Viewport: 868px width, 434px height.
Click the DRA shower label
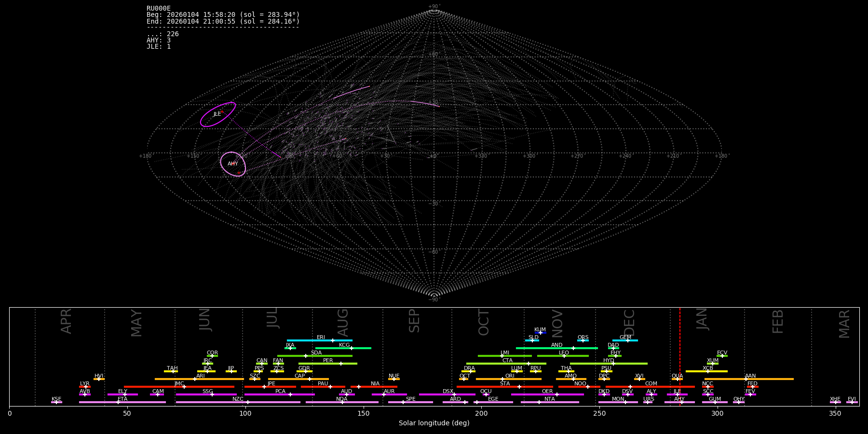click(x=469, y=368)
